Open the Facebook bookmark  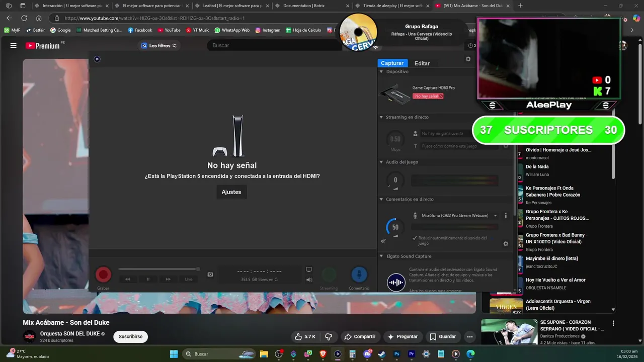pos(140,30)
